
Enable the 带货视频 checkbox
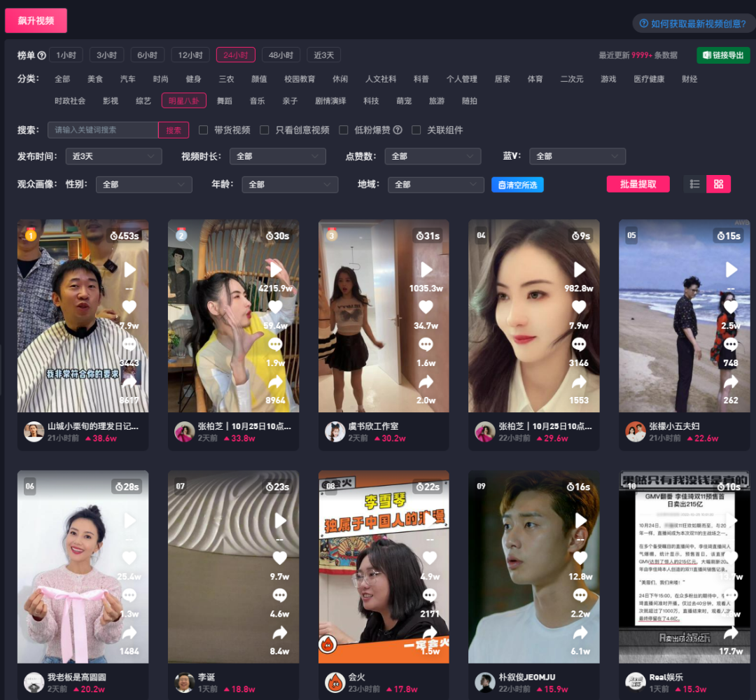pyautogui.click(x=204, y=130)
